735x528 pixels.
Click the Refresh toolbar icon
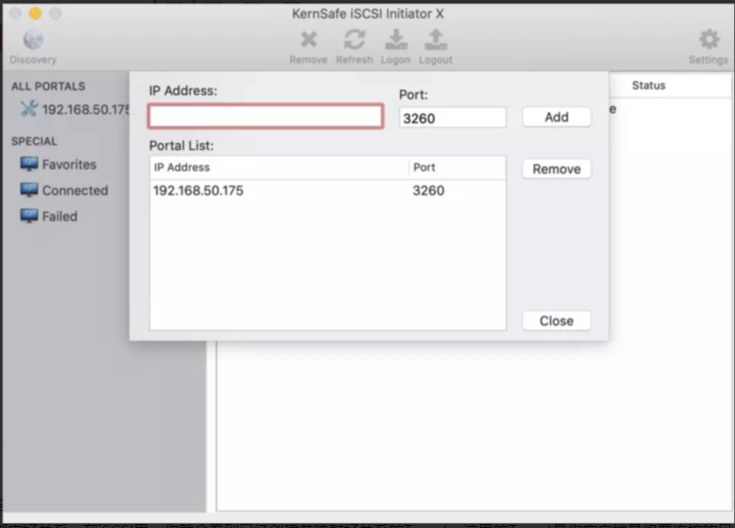click(x=354, y=39)
